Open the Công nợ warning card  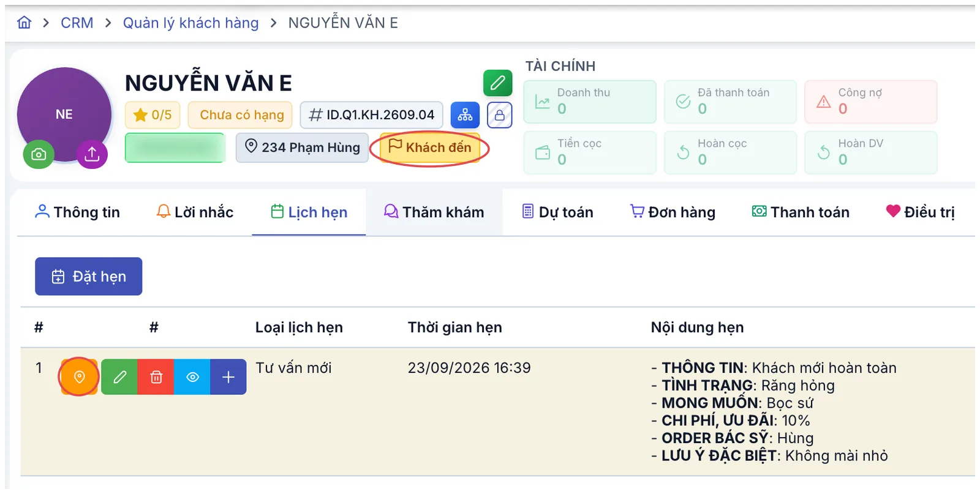870,102
